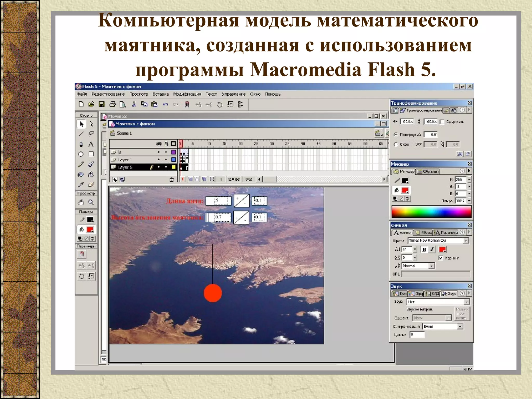Toggle the show-all-layers eye icon

click(x=159, y=144)
